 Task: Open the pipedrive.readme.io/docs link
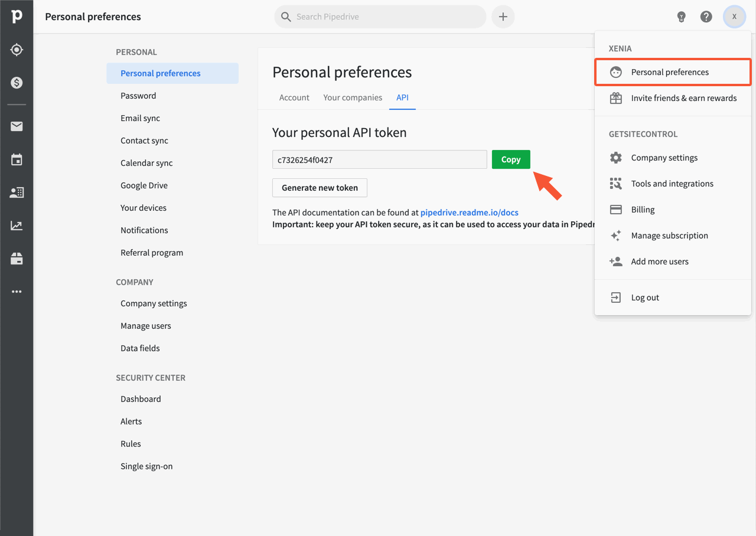click(x=469, y=213)
